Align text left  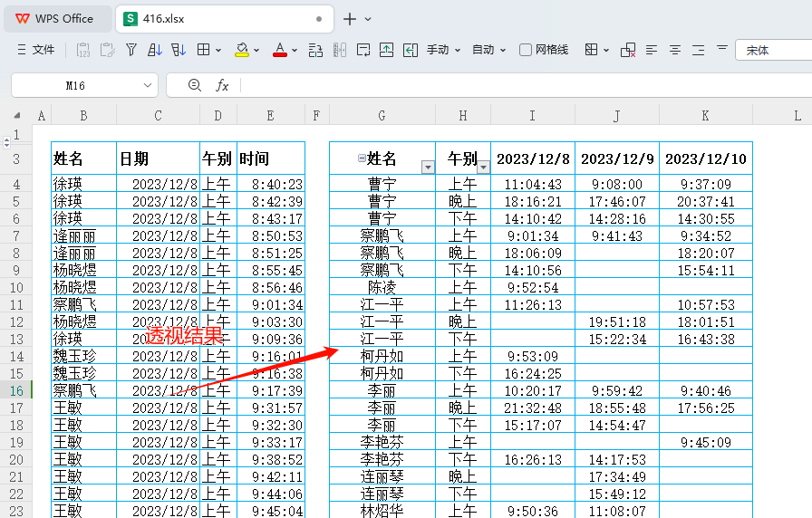tap(652, 50)
